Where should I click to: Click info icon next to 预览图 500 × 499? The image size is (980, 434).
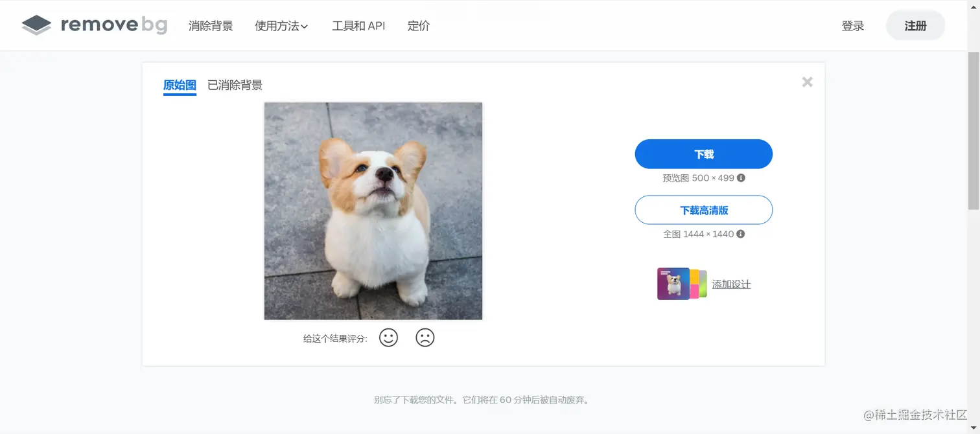(741, 177)
